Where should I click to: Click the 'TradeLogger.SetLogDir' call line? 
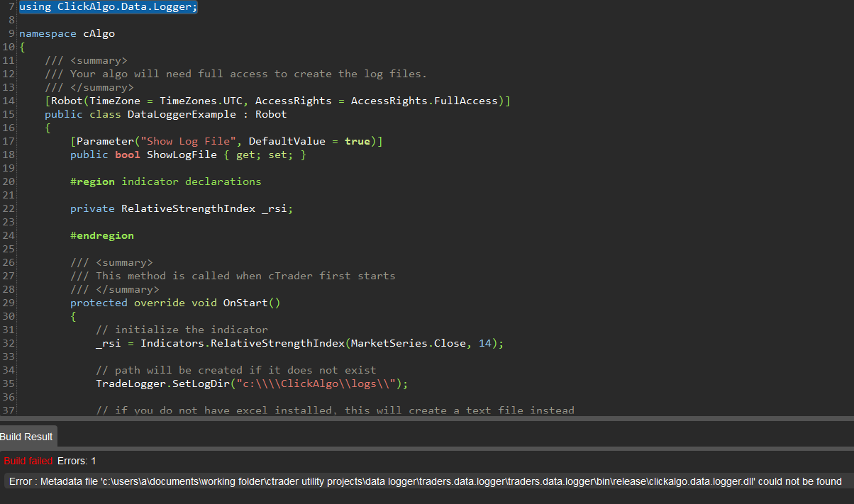coord(252,383)
